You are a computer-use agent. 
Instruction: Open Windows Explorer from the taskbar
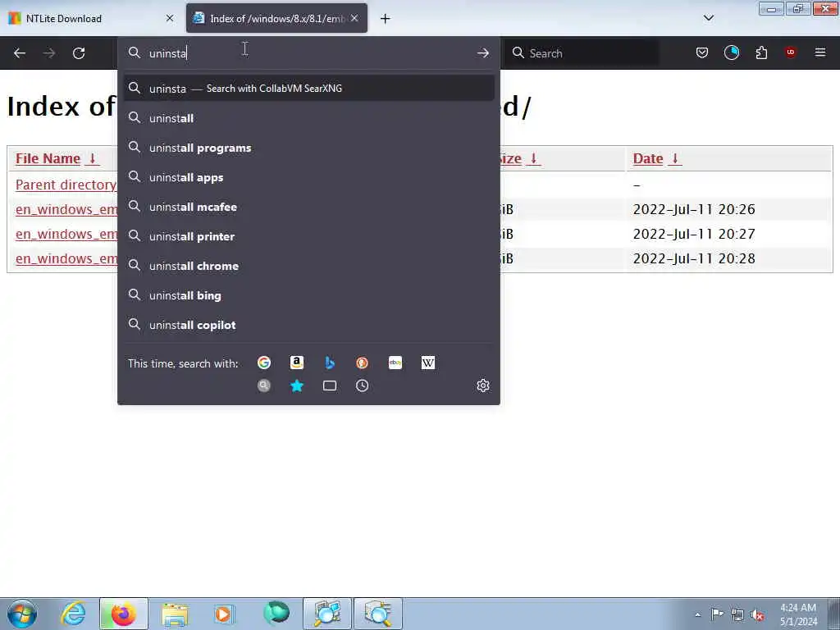pos(175,614)
